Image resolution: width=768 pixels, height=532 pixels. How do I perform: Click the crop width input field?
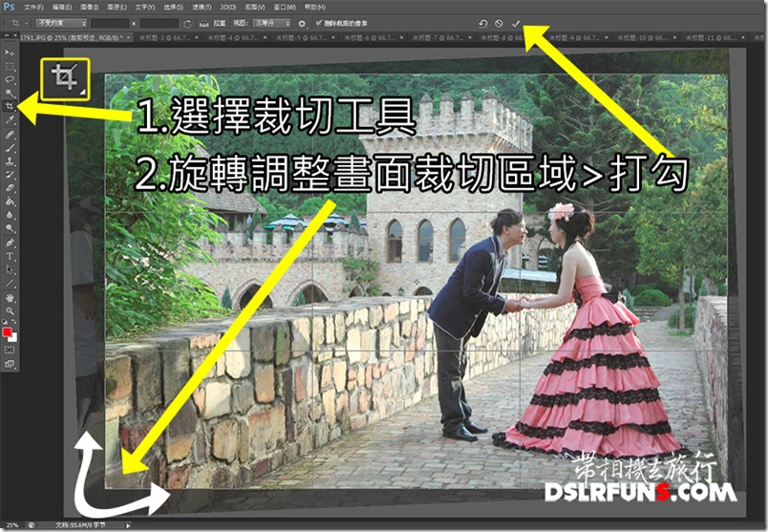tap(109, 22)
